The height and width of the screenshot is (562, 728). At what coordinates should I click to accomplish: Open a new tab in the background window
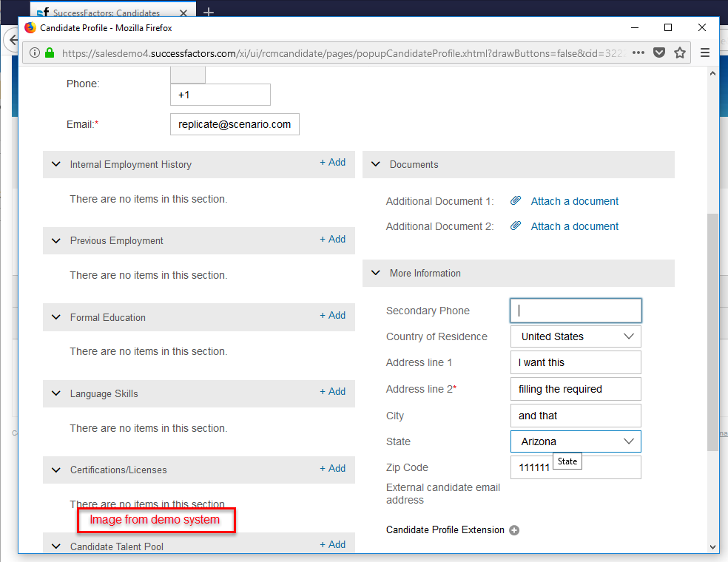(209, 12)
